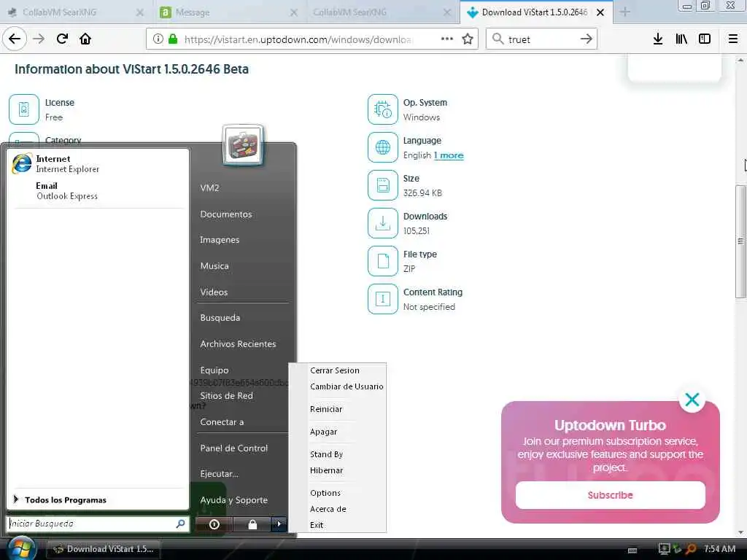This screenshot has width=747, height=560.
Task: Toggle the sidebar icon in toolbar
Action: (x=705, y=39)
